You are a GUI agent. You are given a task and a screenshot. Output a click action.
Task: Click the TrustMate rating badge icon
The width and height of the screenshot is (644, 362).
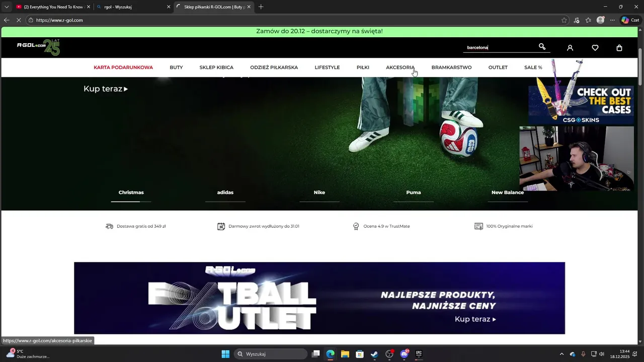[x=356, y=226]
